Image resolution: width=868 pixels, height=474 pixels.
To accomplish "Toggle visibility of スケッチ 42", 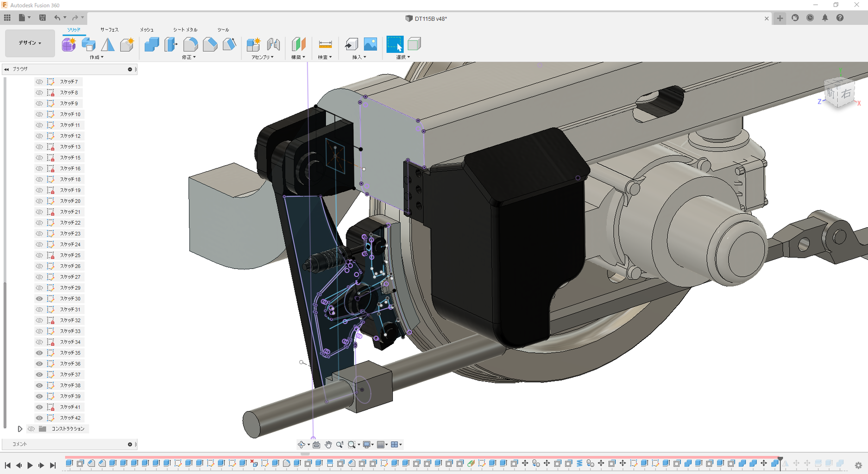I will point(39,418).
